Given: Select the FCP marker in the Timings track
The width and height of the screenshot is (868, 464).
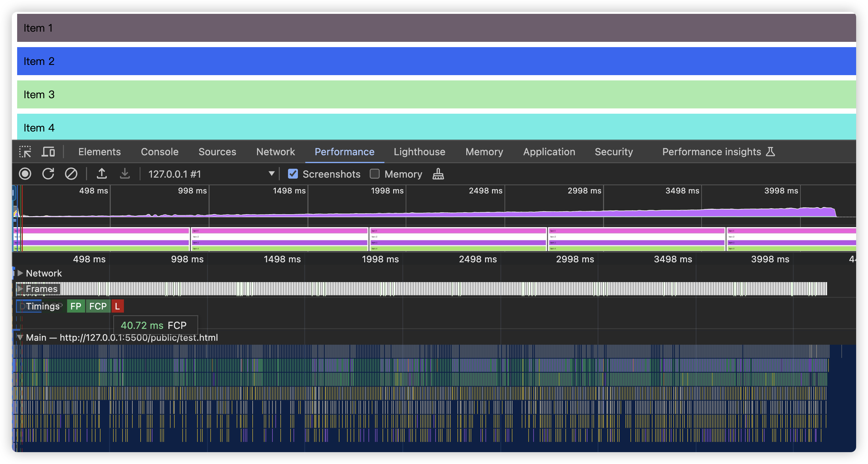Looking at the screenshot, I should (98, 306).
